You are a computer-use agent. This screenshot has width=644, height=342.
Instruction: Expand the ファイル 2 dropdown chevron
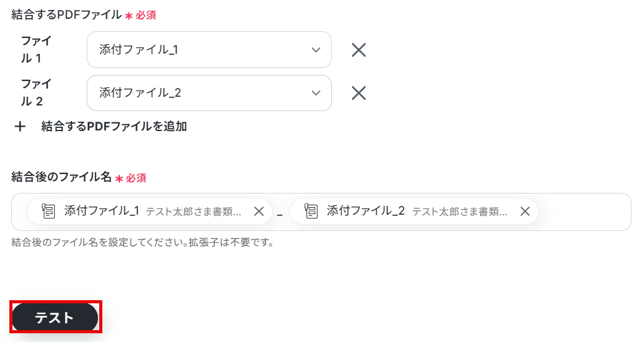316,93
